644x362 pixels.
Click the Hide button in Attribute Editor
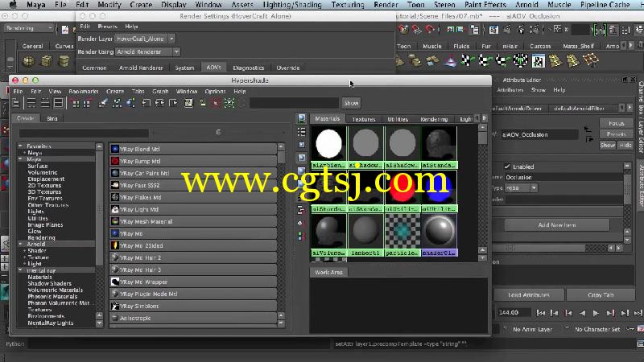625,145
